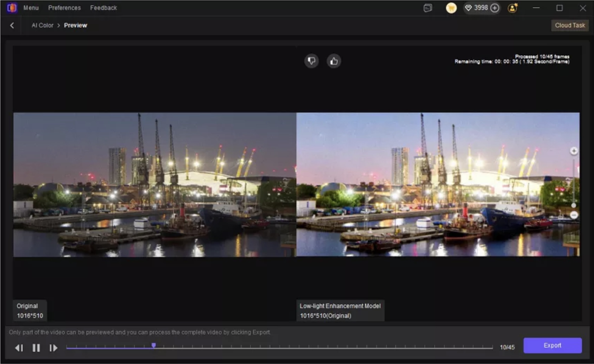Click the vertical zoom slider handle
The image size is (594, 364).
tap(574, 205)
